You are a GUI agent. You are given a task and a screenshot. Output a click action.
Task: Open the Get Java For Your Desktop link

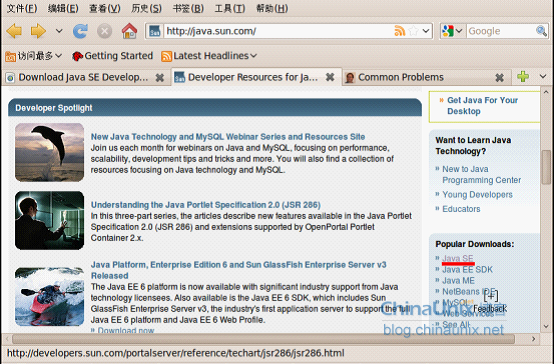tap(482, 106)
